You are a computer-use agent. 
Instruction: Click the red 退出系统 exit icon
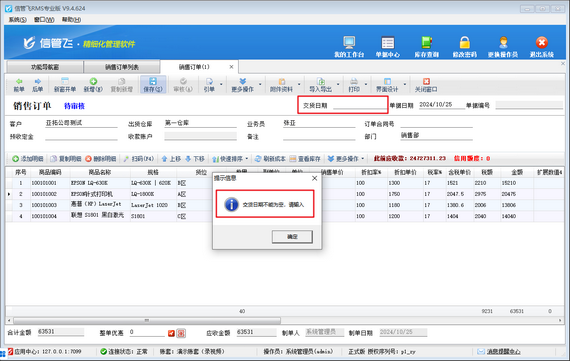pyautogui.click(x=542, y=43)
